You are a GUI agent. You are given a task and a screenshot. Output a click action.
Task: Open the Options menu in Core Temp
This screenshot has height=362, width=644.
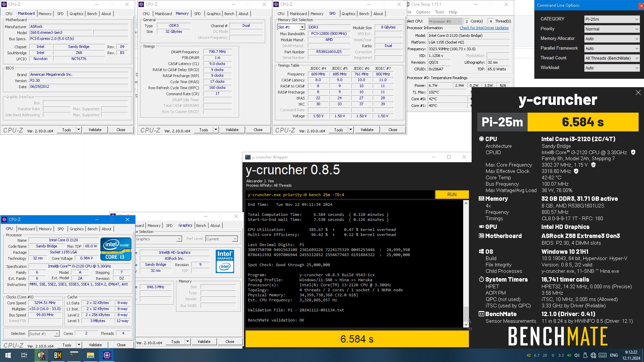coord(423,12)
